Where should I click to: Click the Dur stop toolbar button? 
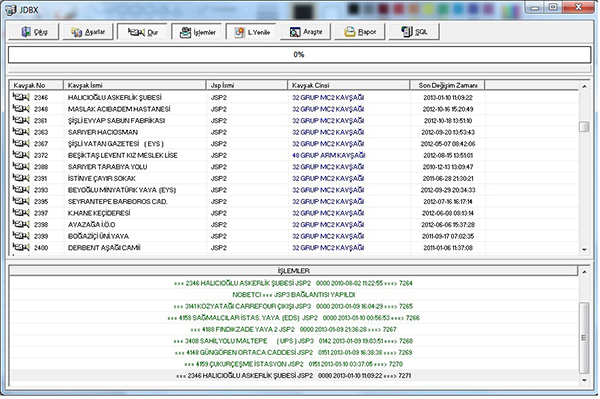tap(142, 32)
